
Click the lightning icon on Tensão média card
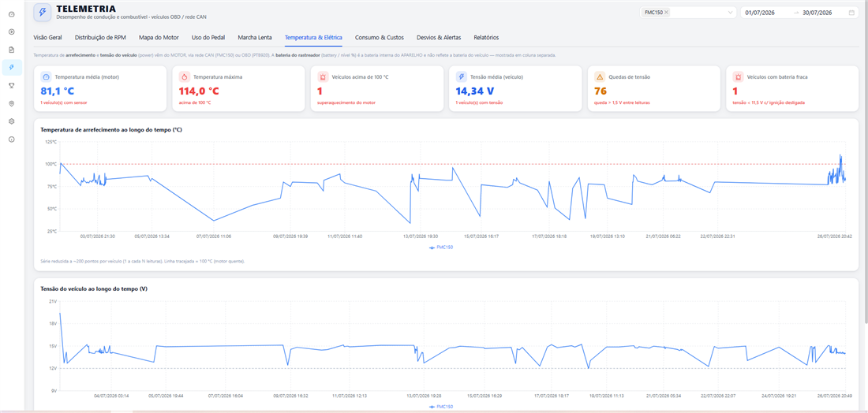461,77
